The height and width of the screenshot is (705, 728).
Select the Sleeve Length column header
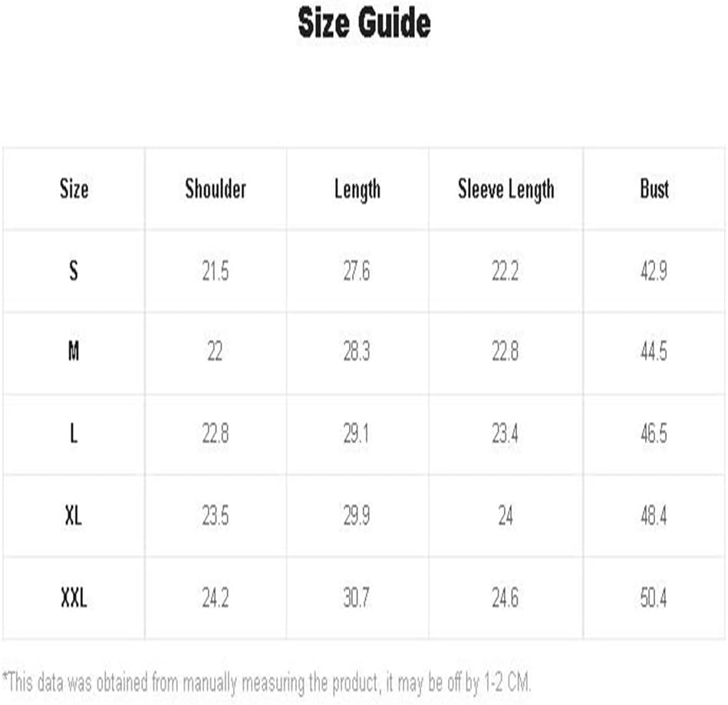[506, 190]
